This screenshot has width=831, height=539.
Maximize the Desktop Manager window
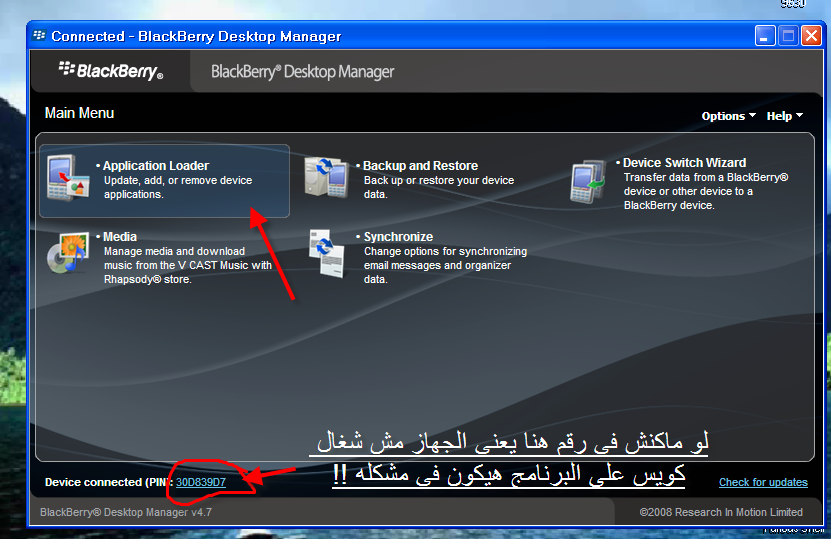(x=788, y=36)
